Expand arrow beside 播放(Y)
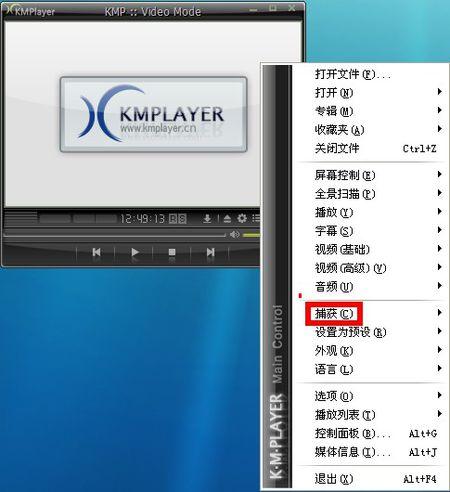The height and width of the screenshot is (492, 450). (x=440, y=211)
